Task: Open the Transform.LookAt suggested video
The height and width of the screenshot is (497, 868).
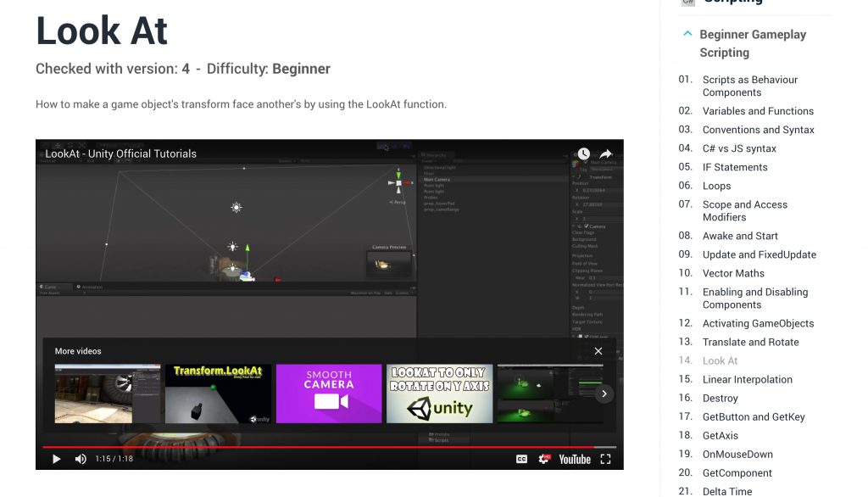Action: tap(218, 394)
